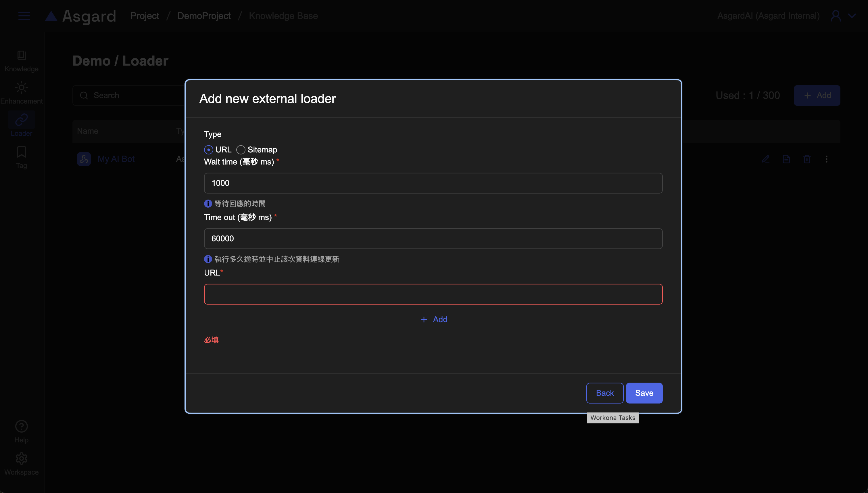Click Save in the loader dialog
The image size is (868, 493).
click(x=644, y=393)
